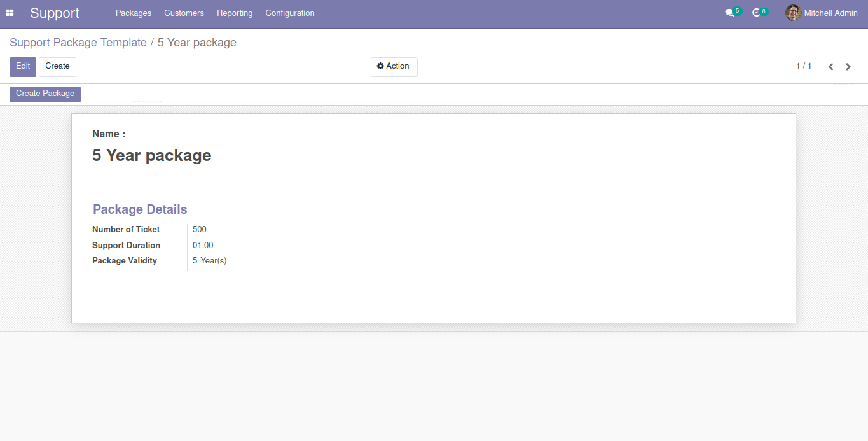Screen dimensions: 868x441
Task: Click the pager counter 1 / 1
Action: (804, 66)
